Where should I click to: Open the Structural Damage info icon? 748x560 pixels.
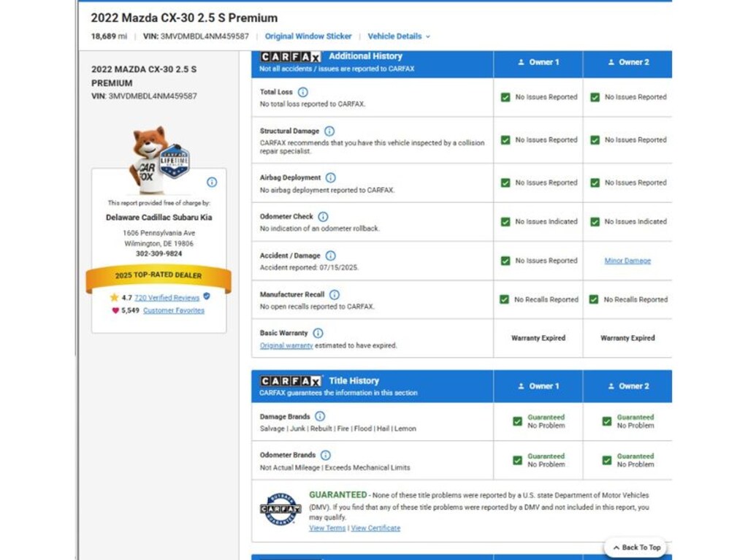pos(329,131)
